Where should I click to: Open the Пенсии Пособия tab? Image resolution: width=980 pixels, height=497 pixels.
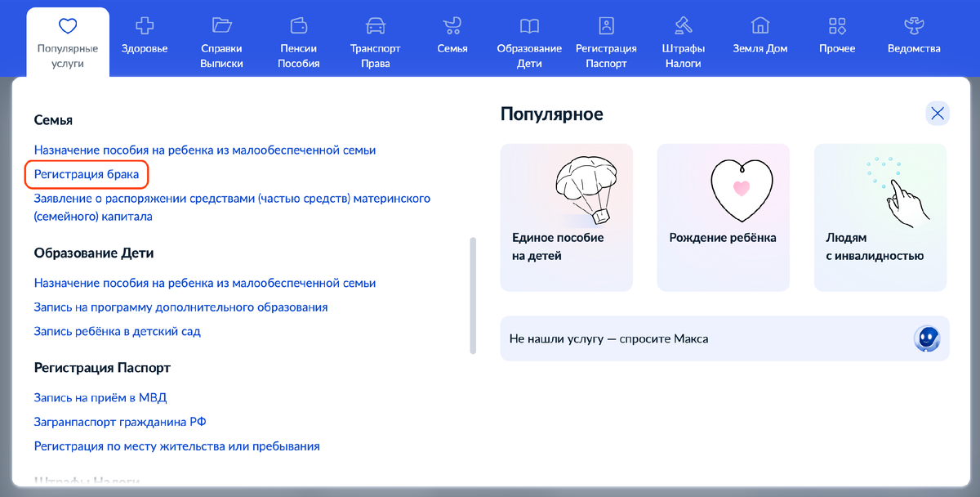(298, 37)
